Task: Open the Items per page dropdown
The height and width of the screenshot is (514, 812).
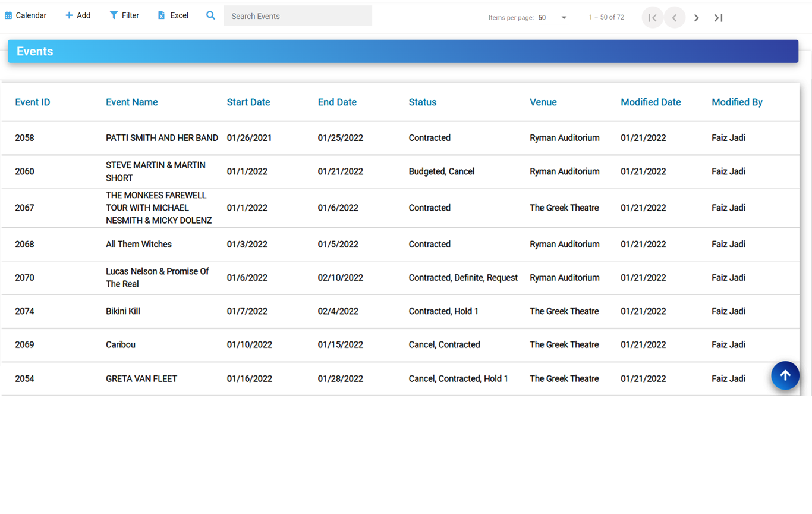Action: 553,17
